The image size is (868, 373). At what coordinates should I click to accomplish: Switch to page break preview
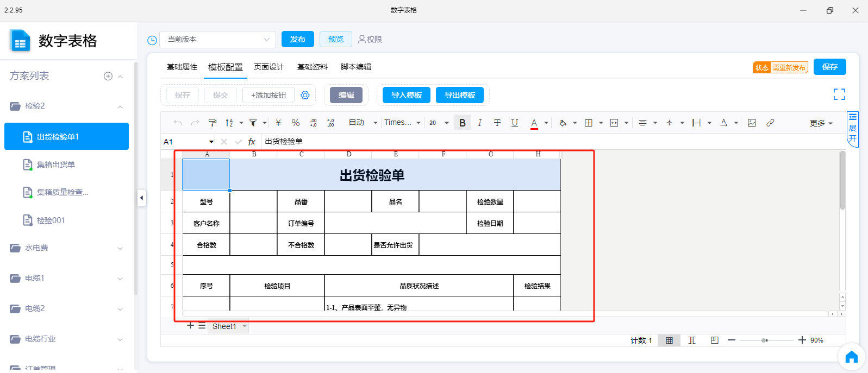tap(692, 340)
